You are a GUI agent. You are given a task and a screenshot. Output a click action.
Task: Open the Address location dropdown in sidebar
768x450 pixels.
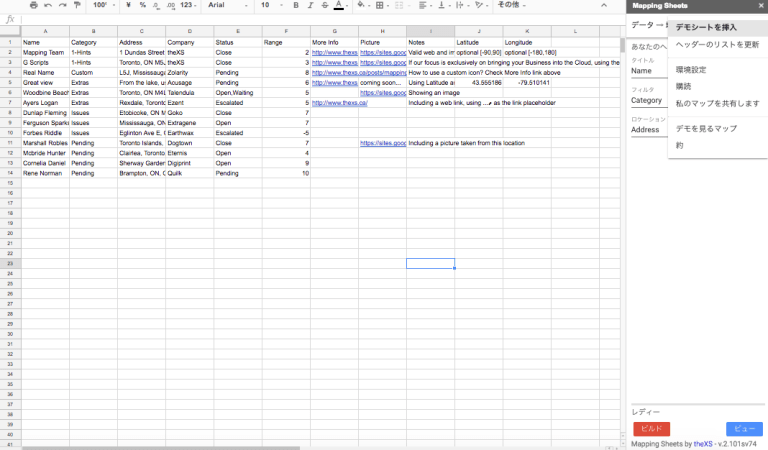[649, 130]
